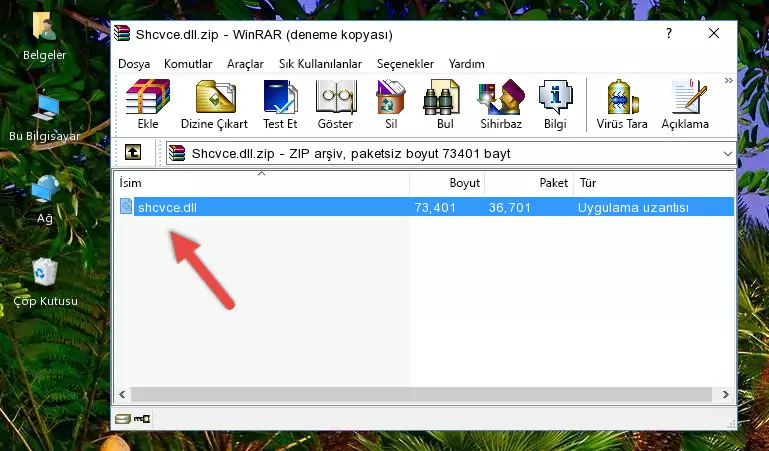Click the WinRAR title bar icon

point(122,33)
